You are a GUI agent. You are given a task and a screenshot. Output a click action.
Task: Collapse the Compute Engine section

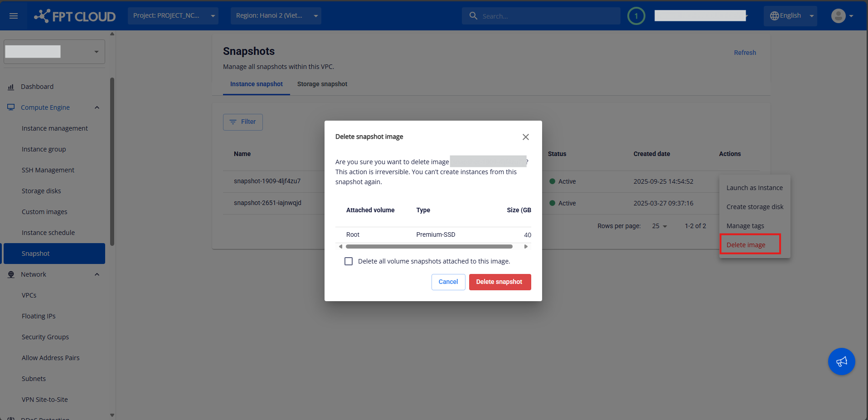point(97,107)
